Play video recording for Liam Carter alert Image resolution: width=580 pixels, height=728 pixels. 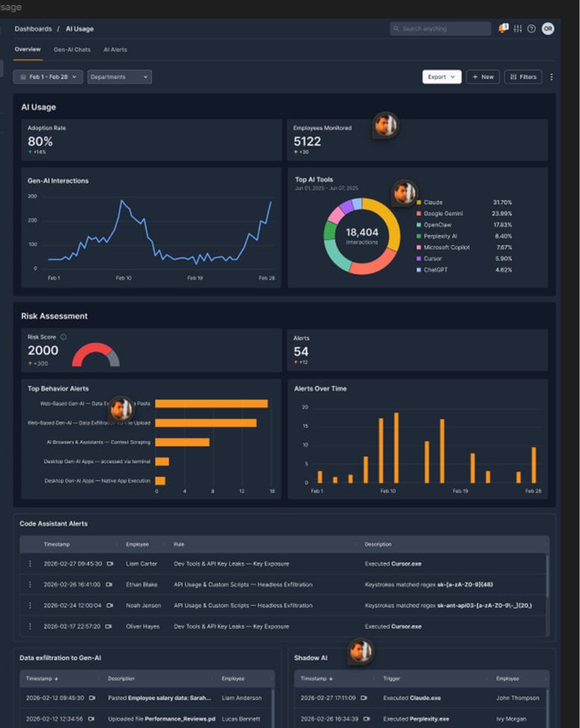coord(109,564)
